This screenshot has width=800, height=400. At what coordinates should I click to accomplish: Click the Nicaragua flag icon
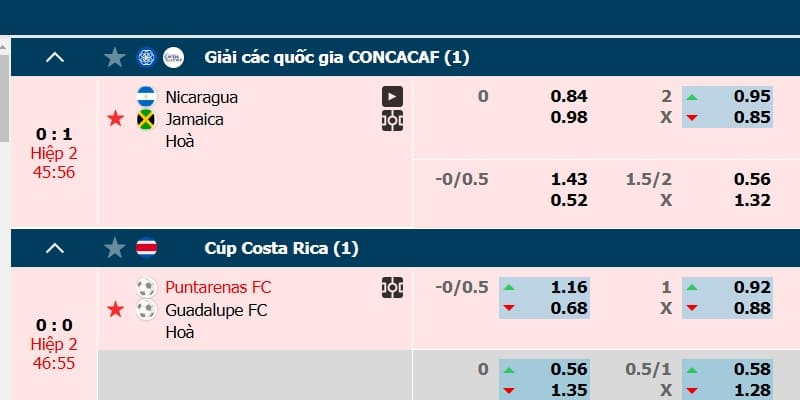click(146, 97)
